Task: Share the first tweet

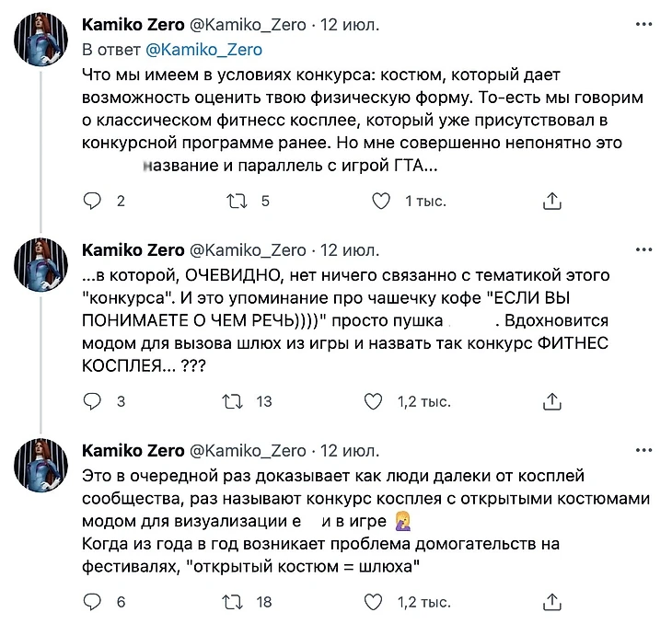Action: click(552, 201)
